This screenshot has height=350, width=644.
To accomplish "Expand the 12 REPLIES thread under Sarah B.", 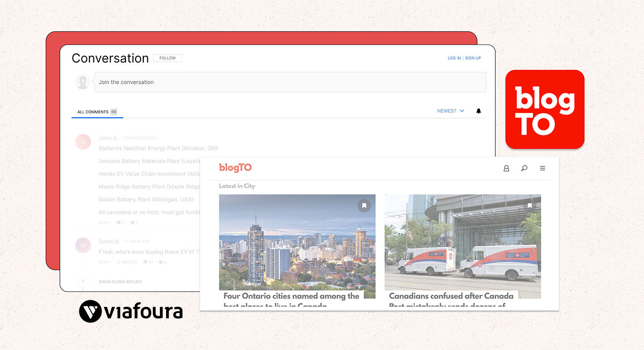I will 127,262.
